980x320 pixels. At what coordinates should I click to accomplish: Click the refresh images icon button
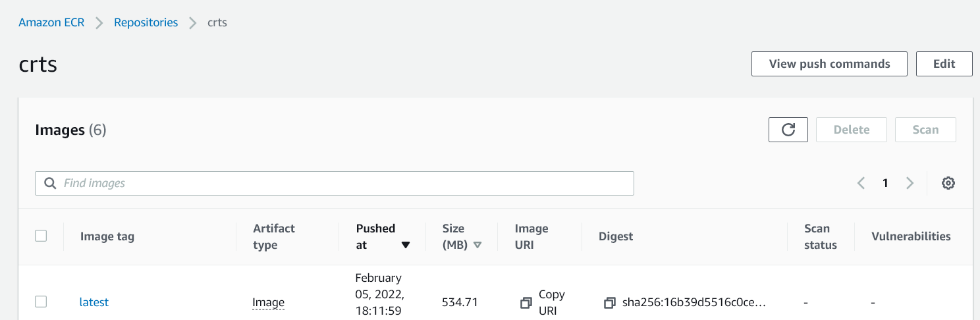[788, 130]
